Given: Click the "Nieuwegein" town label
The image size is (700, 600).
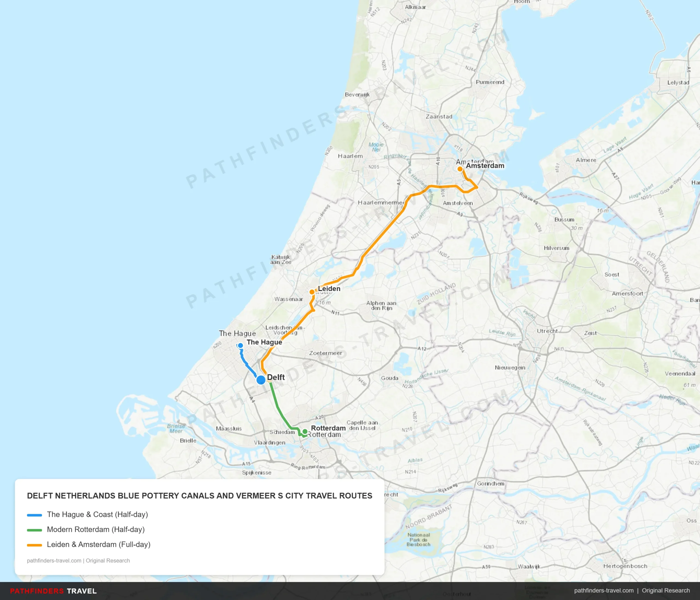Looking at the screenshot, I should click(x=510, y=368).
